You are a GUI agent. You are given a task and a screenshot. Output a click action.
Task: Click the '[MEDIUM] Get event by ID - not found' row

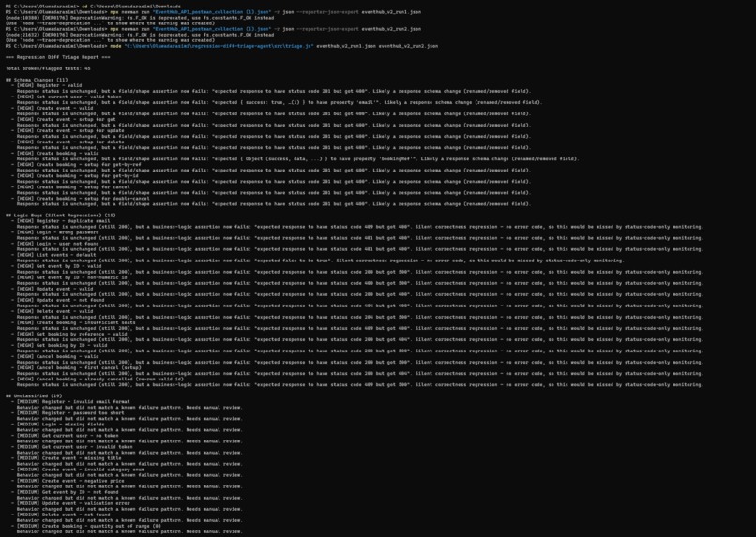65,492
